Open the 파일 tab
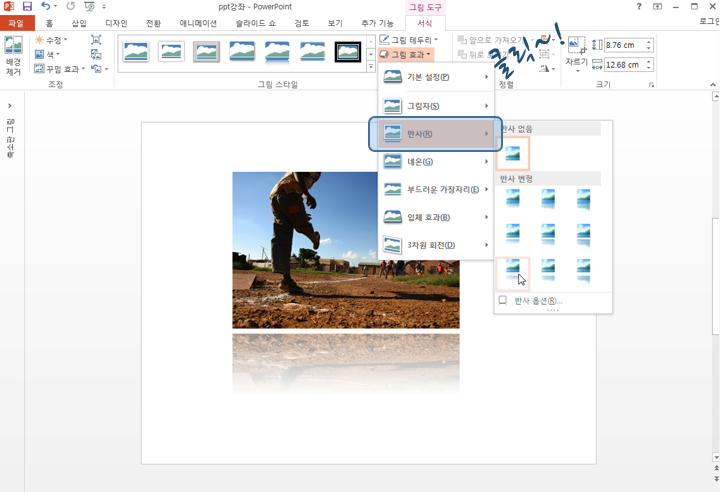 coord(16,23)
